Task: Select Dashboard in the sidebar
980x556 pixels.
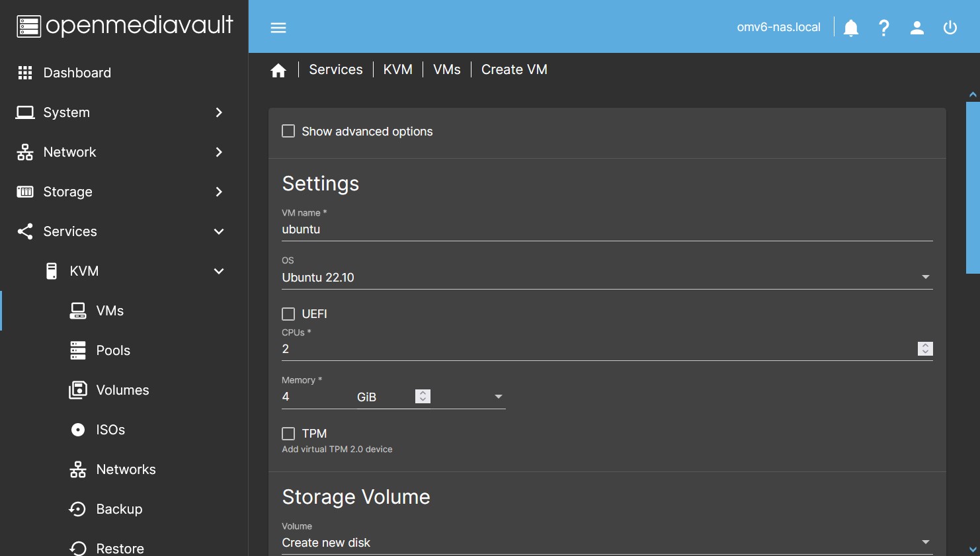Action: pyautogui.click(x=77, y=73)
